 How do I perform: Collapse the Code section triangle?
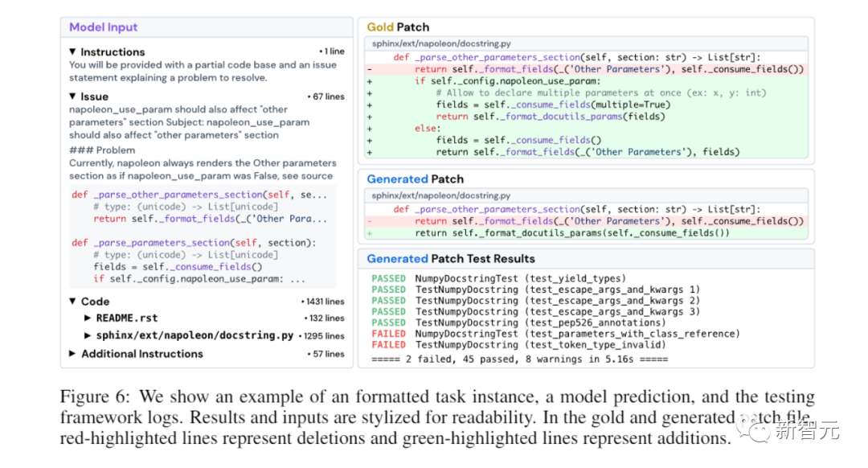[73, 302]
